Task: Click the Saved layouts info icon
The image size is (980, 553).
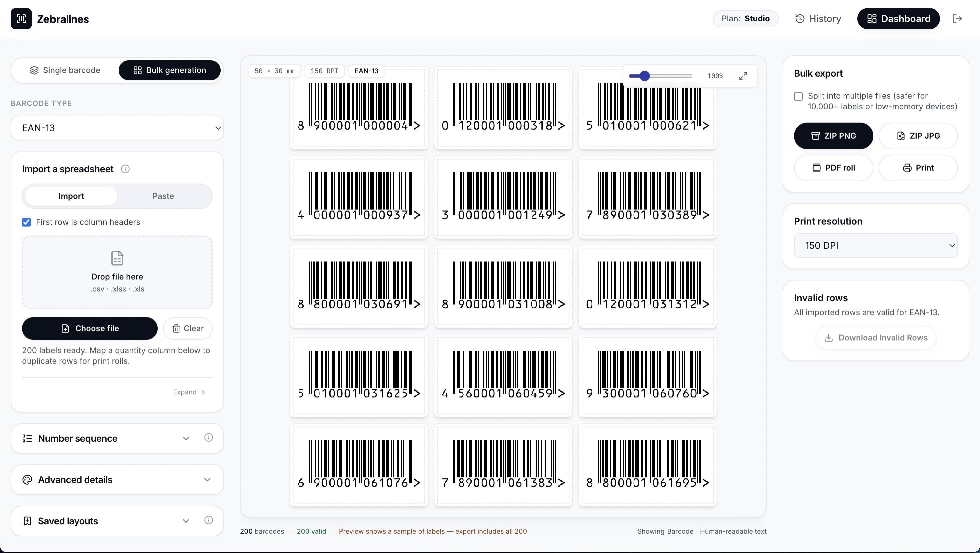Action: tap(208, 520)
